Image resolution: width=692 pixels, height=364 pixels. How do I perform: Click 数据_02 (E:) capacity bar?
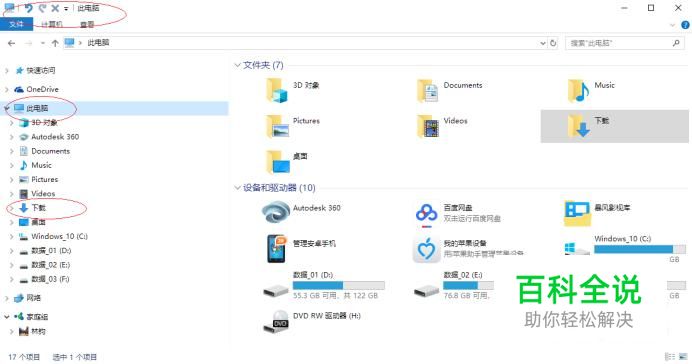(x=468, y=285)
